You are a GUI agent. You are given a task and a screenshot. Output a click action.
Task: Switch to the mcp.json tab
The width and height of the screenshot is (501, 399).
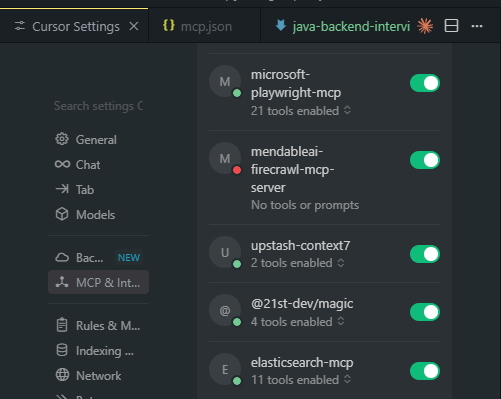click(x=204, y=26)
